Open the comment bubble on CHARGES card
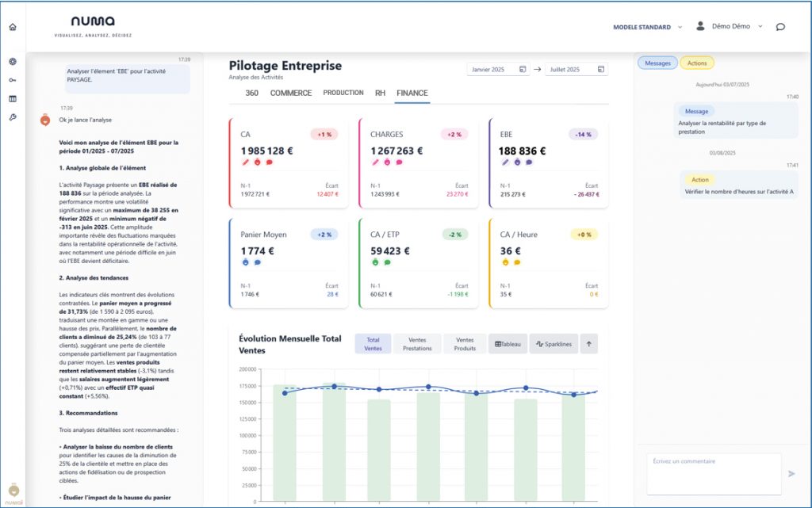The height and width of the screenshot is (508, 812). (399, 162)
